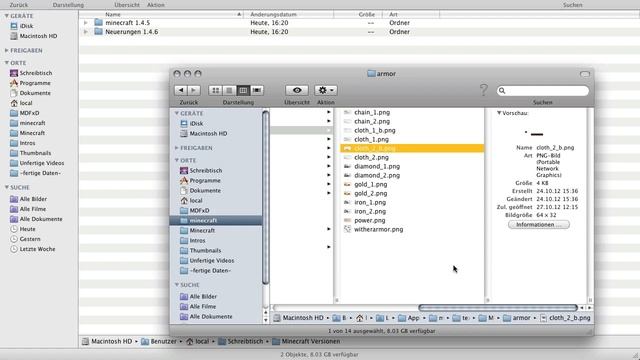
Task: Switch armor window to list view
Action: click(229, 90)
